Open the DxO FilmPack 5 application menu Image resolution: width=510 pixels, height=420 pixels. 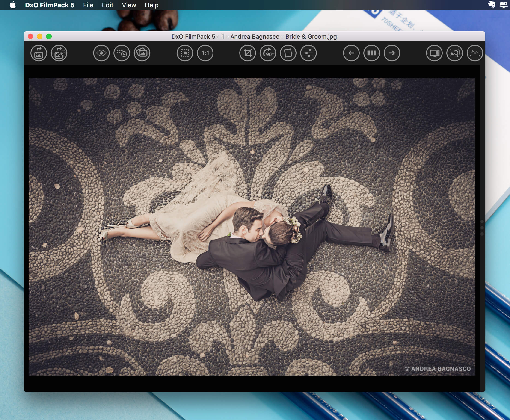tap(50, 5)
